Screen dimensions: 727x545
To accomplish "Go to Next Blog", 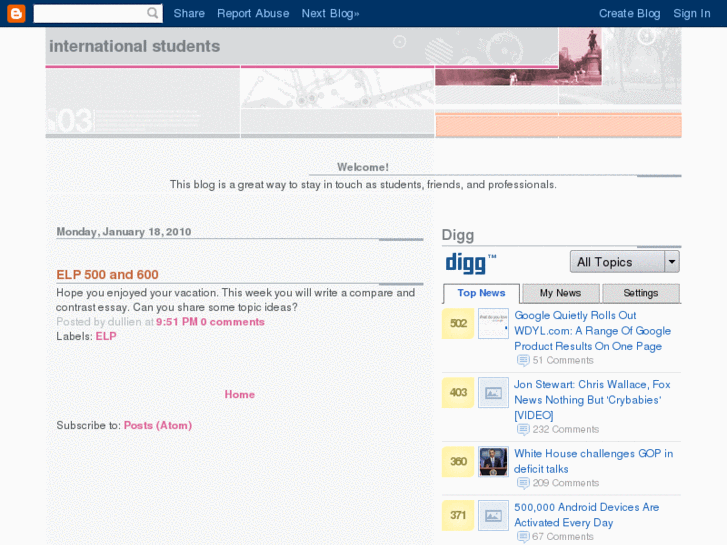I will [x=330, y=13].
